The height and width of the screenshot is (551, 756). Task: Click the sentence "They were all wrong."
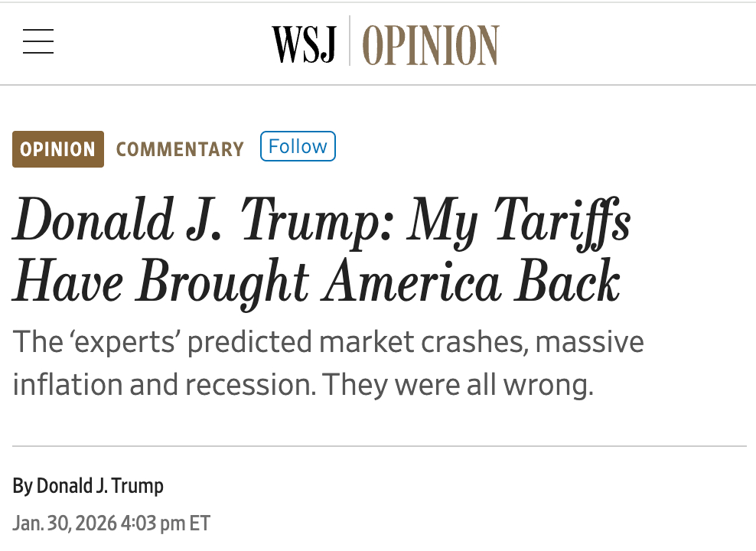click(458, 384)
